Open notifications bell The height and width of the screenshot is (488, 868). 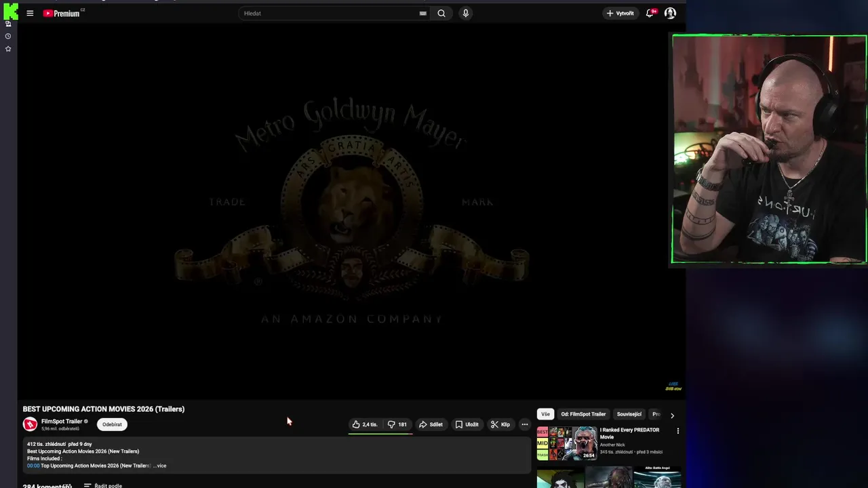click(x=650, y=13)
